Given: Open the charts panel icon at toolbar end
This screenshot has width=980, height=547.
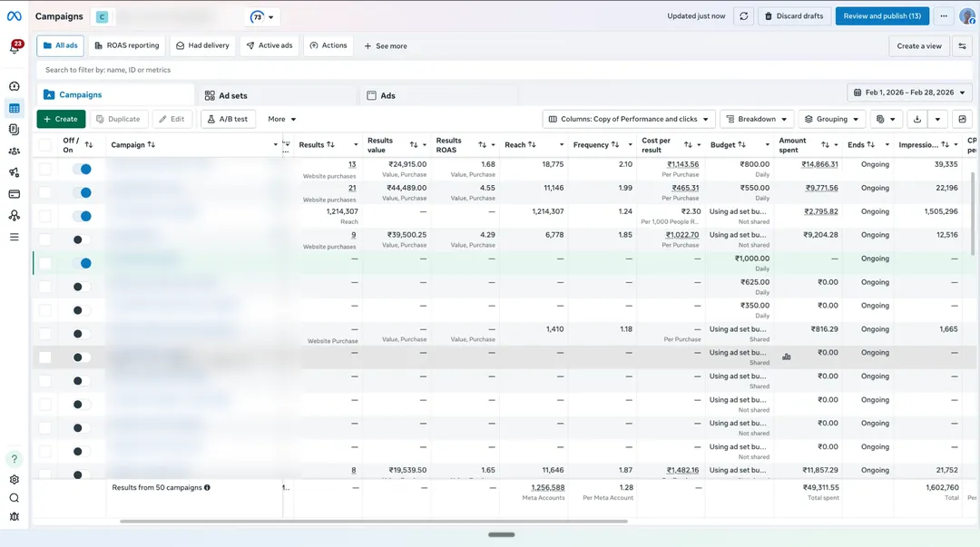Looking at the screenshot, I should [x=963, y=119].
